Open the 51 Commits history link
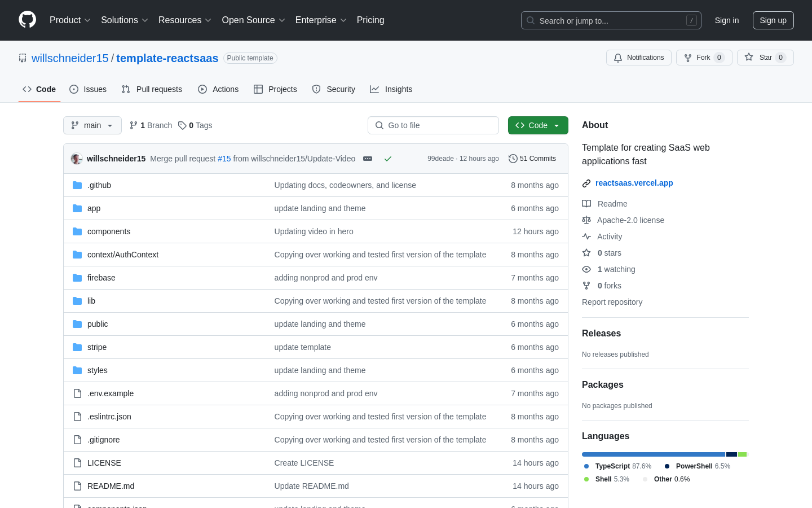This screenshot has width=812, height=508. click(x=532, y=159)
